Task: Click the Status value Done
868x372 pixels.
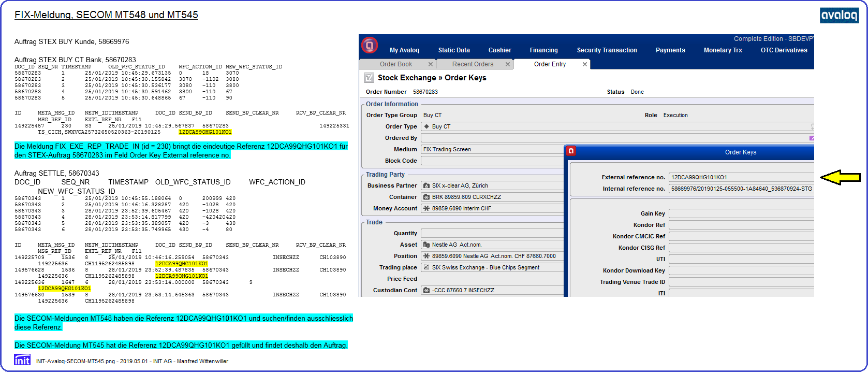Action: (x=637, y=92)
